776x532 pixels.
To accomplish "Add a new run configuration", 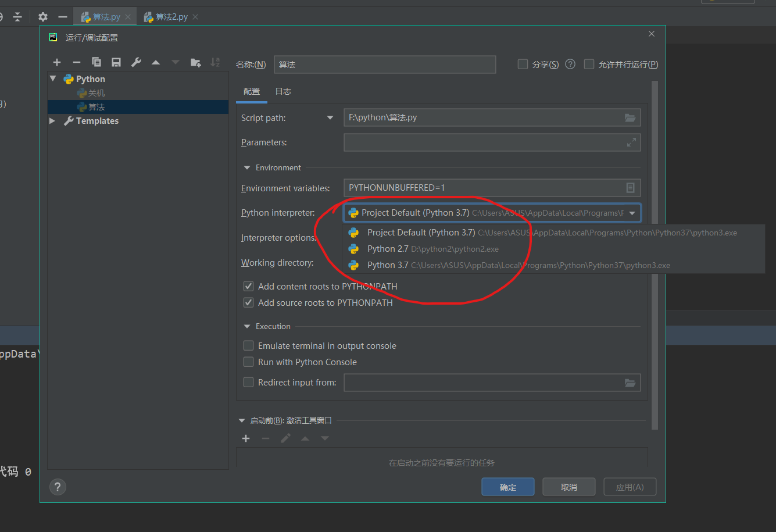I will pyautogui.click(x=57, y=62).
